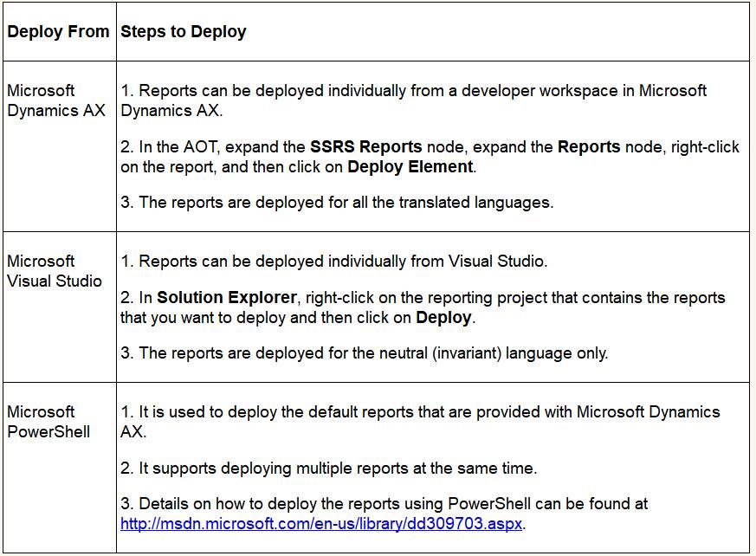This screenshot has width=756, height=556.
Task: Click the bold 'Deploy Element' text
Action: coord(410,167)
